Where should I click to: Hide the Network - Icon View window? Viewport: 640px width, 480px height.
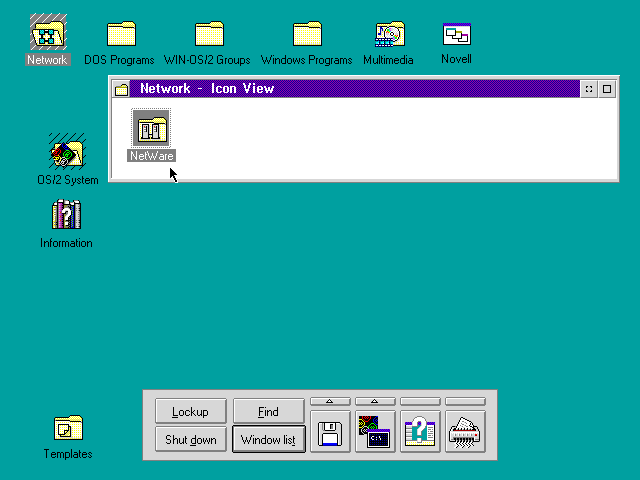[x=589, y=89]
